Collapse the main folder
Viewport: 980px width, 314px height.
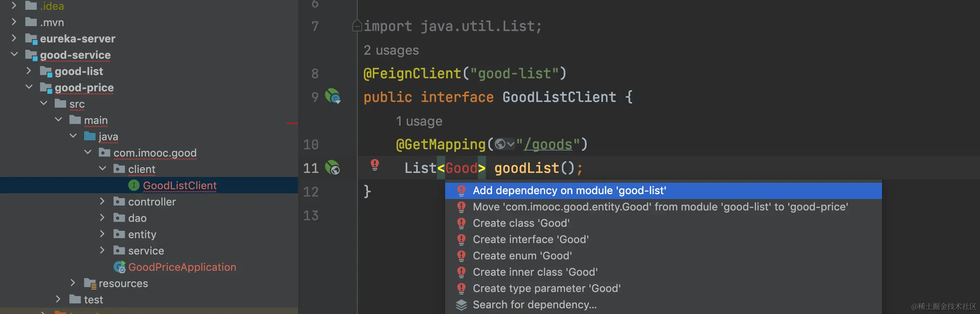[x=58, y=119]
